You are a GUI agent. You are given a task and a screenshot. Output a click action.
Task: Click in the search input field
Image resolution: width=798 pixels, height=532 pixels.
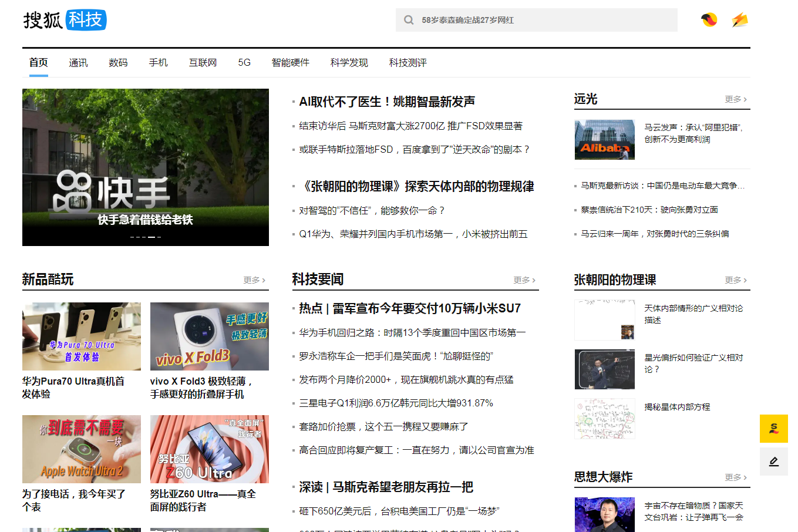click(x=537, y=20)
